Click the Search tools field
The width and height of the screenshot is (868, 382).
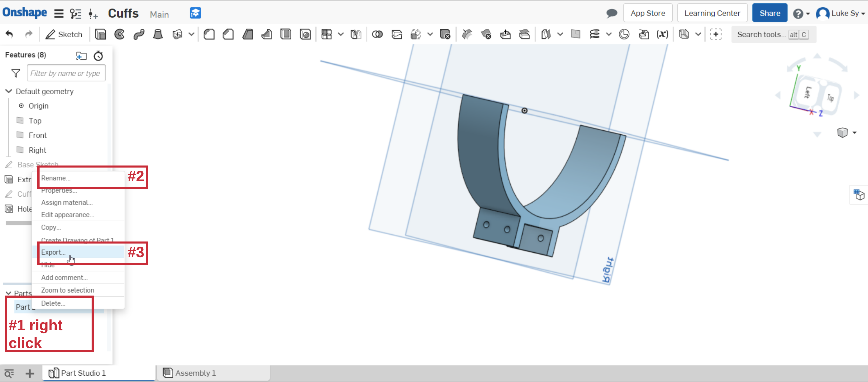[773, 34]
